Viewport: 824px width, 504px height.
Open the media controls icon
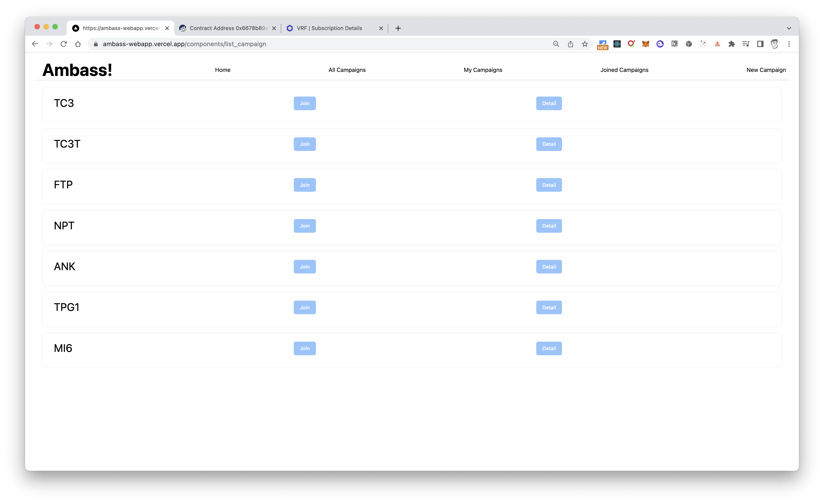(x=746, y=44)
